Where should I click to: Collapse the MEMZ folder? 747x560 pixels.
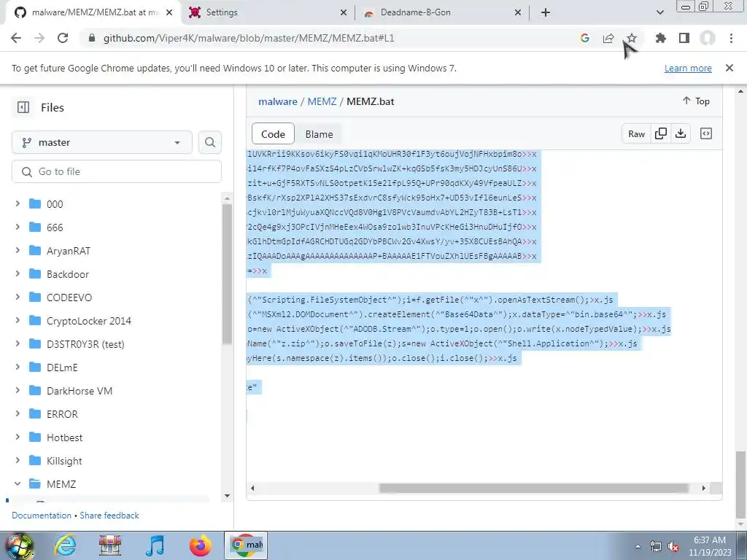click(18, 484)
